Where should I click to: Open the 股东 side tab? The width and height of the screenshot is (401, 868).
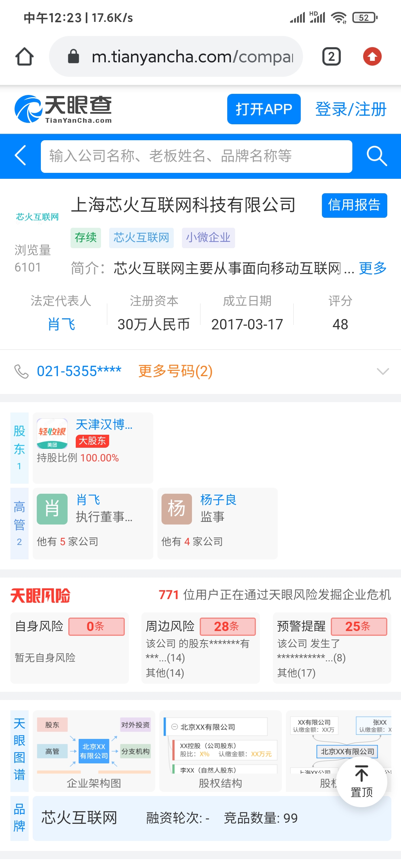(19, 448)
